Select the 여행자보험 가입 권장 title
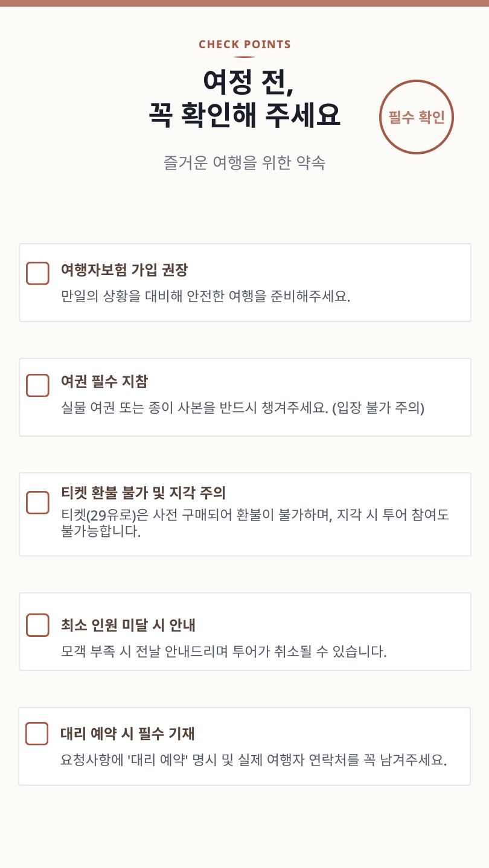The width and height of the screenshot is (489, 868). coord(124,270)
